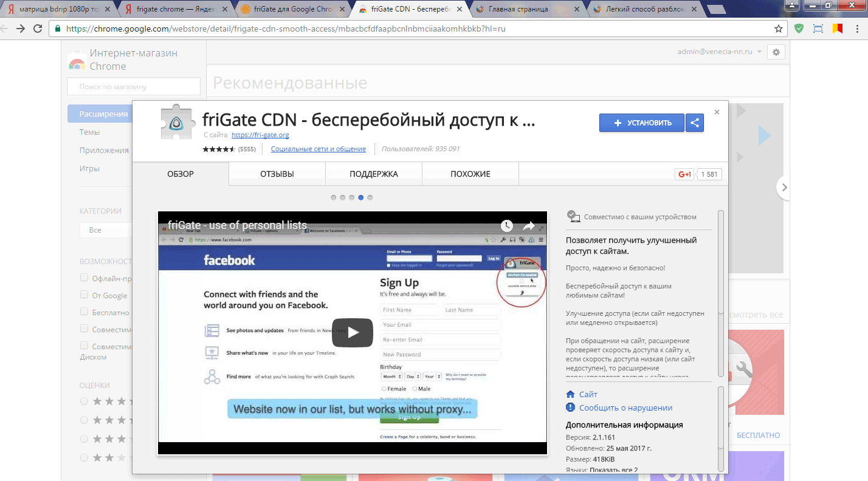
Task: Play the friGate YouTube video
Action: [353, 333]
